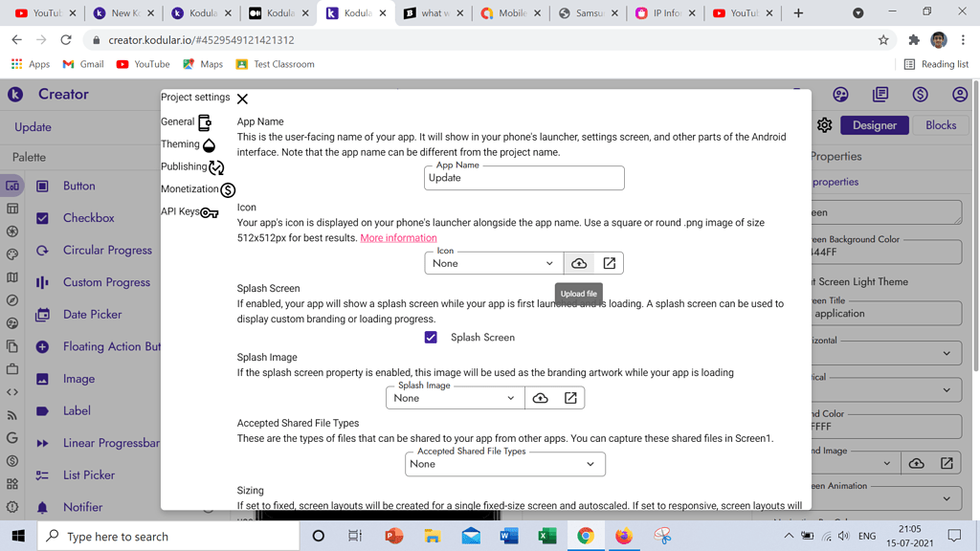Expand the Icon dropdown
The height and width of the screenshot is (551, 980).
[494, 264]
